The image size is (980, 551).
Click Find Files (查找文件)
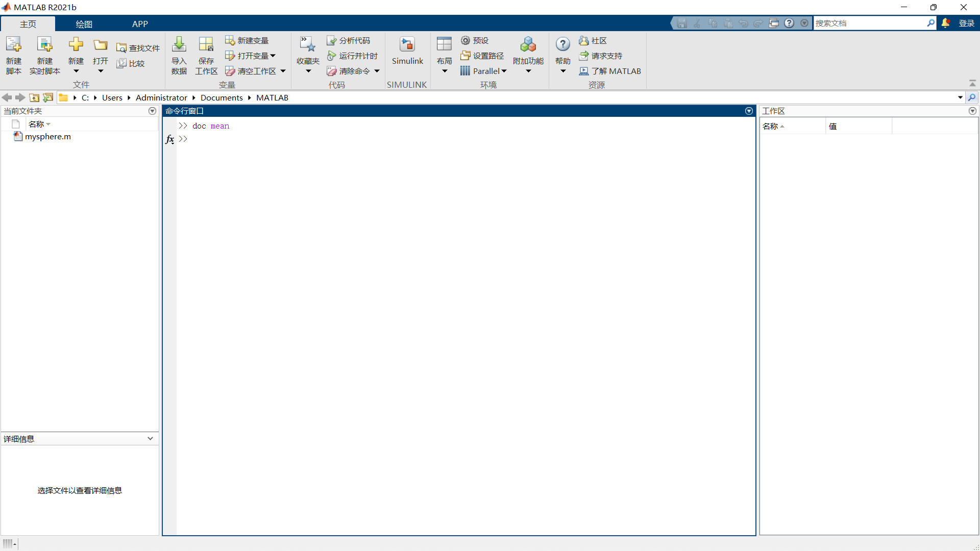(138, 48)
